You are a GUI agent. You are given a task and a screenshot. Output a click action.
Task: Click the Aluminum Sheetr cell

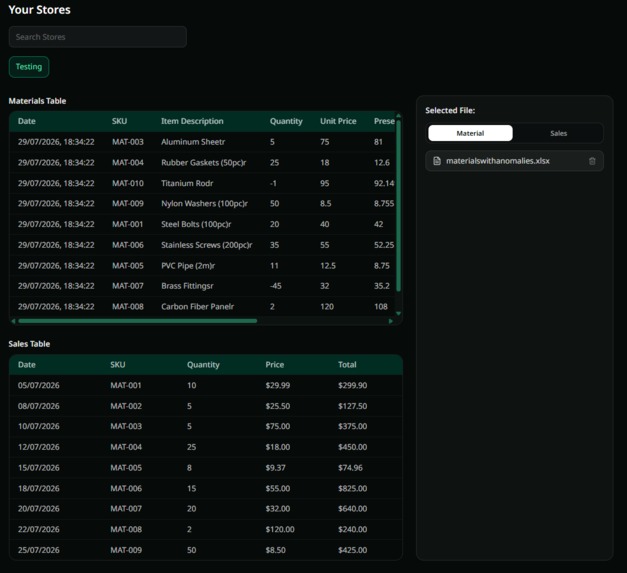coord(193,142)
